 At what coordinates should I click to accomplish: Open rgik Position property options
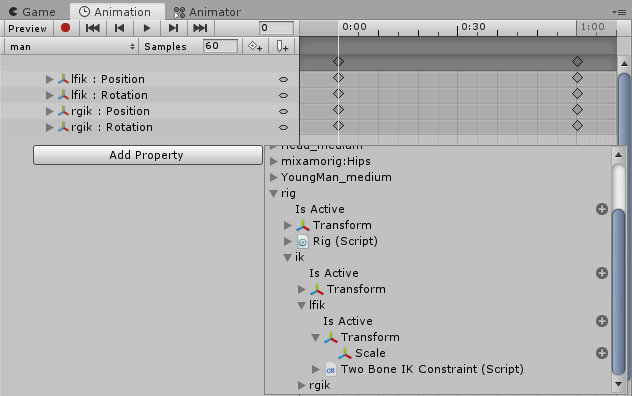coord(283,111)
